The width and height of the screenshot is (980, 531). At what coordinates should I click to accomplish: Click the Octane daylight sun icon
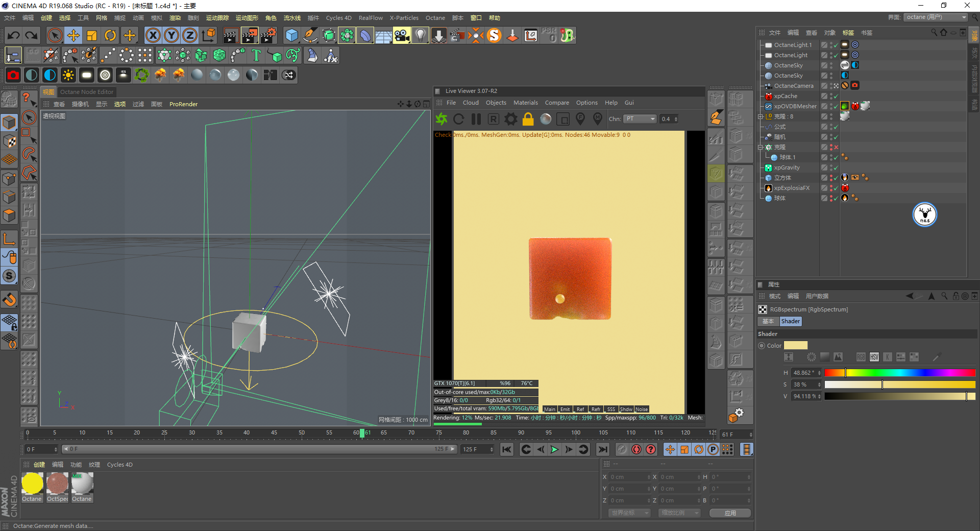tap(68, 75)
